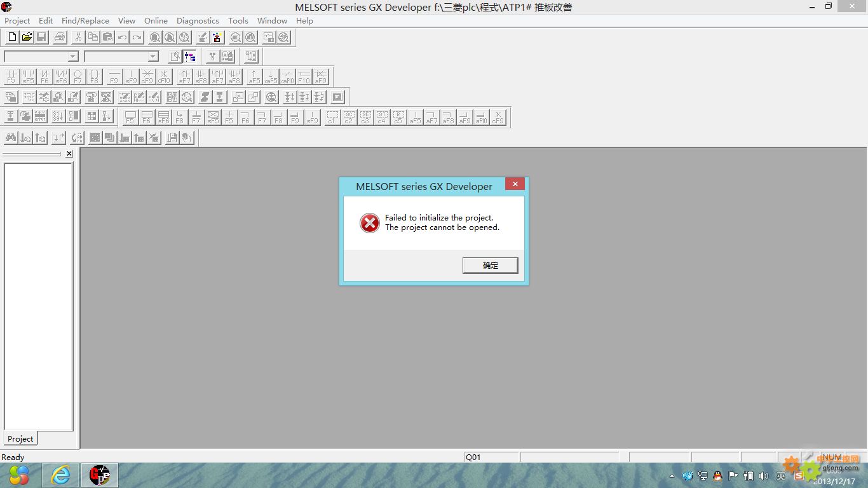Click the volume speaker tray icon
This screenshot has width=868, height=488.
(764, 476)
